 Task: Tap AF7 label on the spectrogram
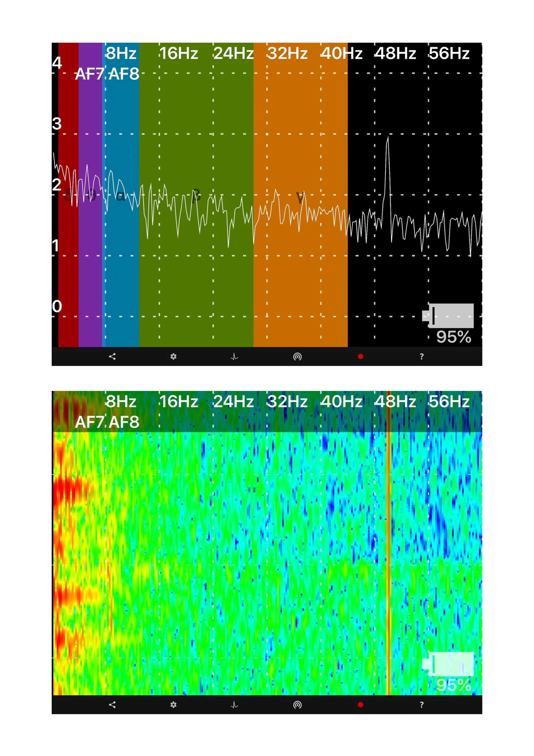89,422
